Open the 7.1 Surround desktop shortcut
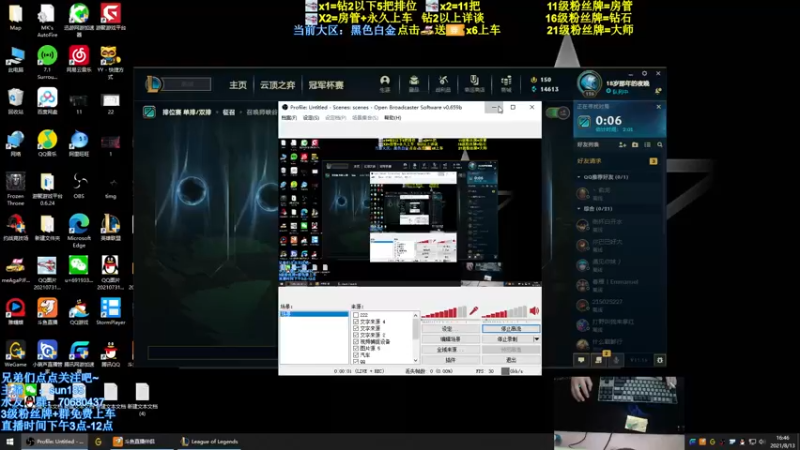Screen dimensions: 800x450 click(47, 63)
